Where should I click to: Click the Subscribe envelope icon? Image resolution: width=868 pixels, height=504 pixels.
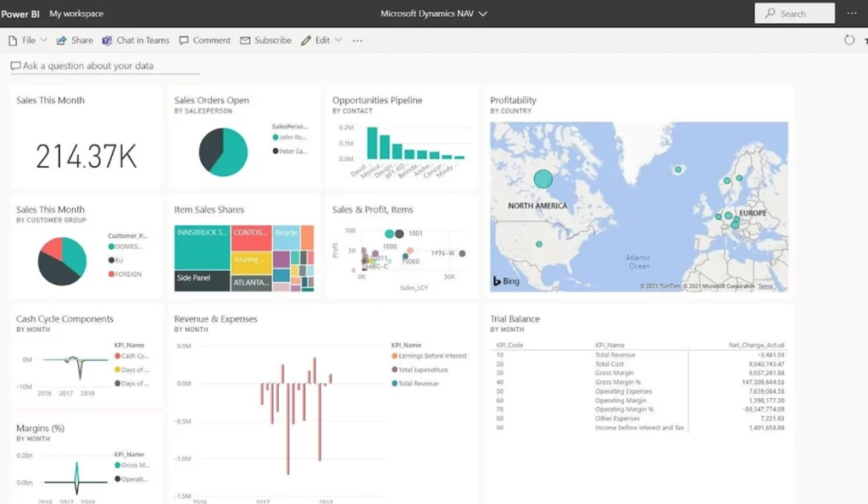coord(245,41)
